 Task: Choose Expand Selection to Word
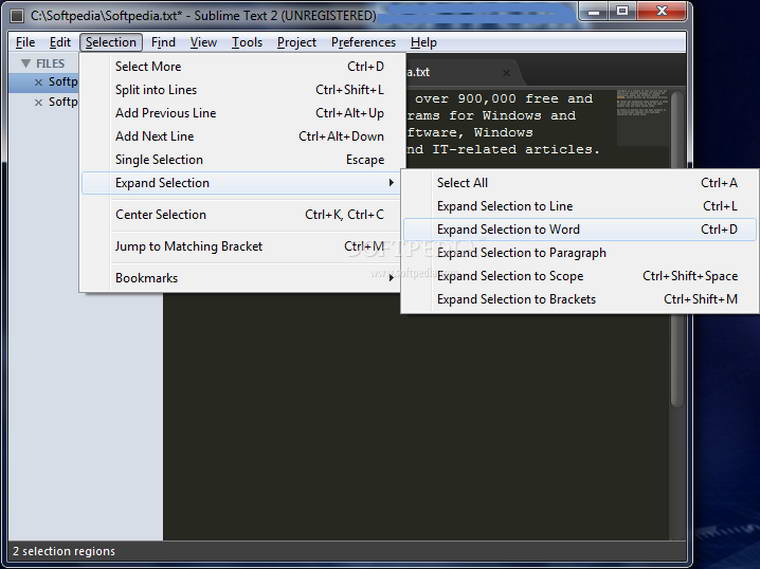click(x=579, y=229)
